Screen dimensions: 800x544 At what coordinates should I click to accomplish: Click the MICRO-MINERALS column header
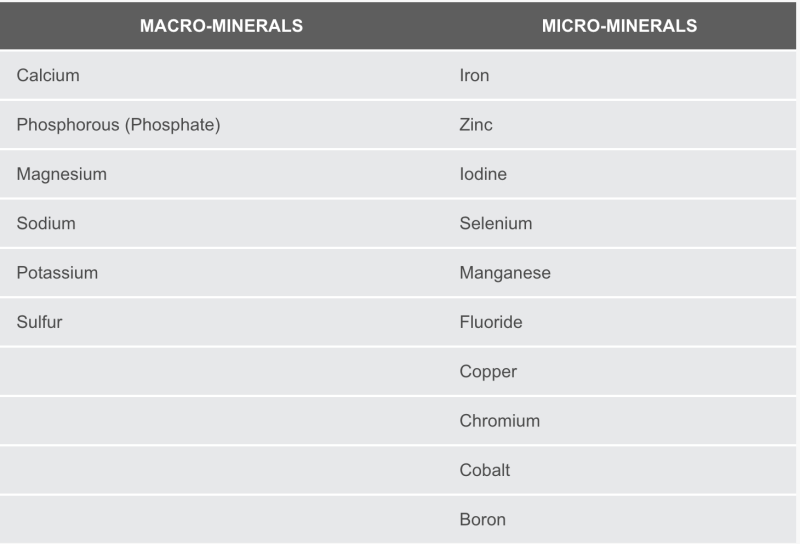(619, 26)
